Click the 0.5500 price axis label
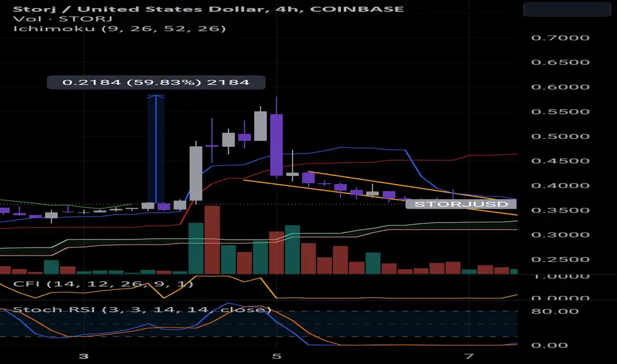The height and width of the screenshot is (364, 617). point(560,112)
